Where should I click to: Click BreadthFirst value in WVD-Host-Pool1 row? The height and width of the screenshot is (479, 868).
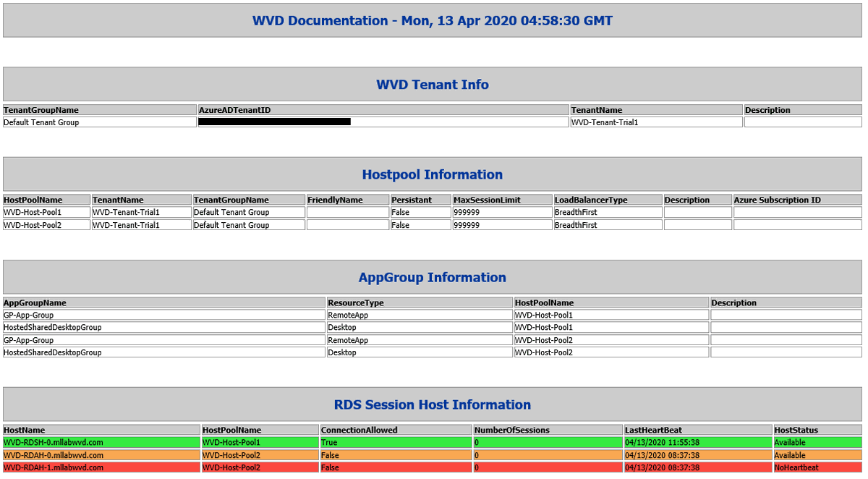point(608,212)
